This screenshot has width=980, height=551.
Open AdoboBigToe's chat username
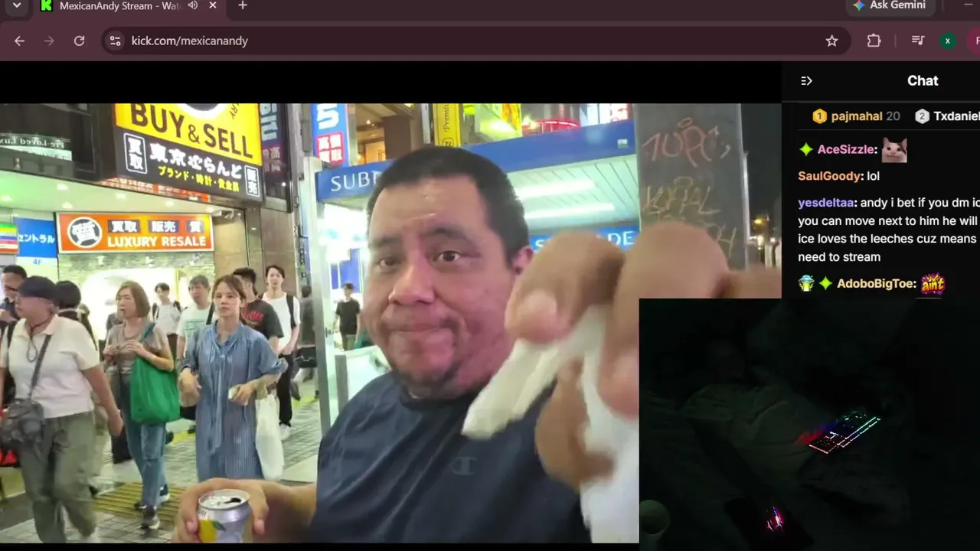click(x=875, y=284)
